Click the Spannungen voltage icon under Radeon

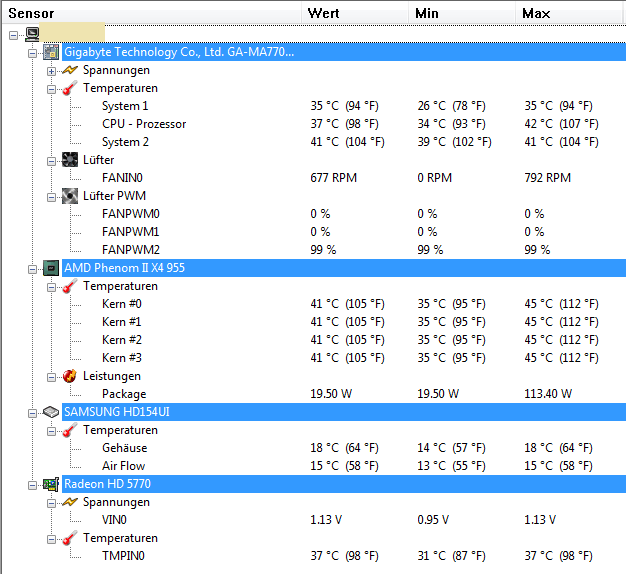[70, 502]
